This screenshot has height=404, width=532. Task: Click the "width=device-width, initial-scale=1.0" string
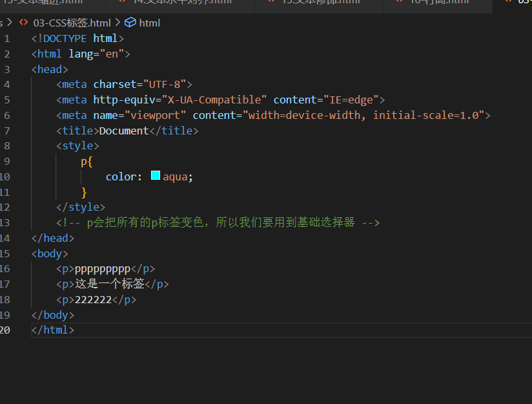(363, 116)
